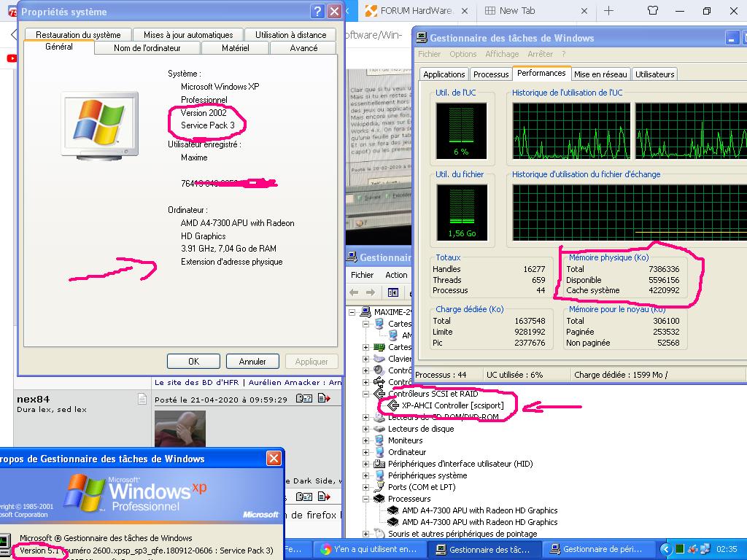This screenshot has height=560, width=747.
Task: Open the Mise en réseau tab
Action: [600, 74]
